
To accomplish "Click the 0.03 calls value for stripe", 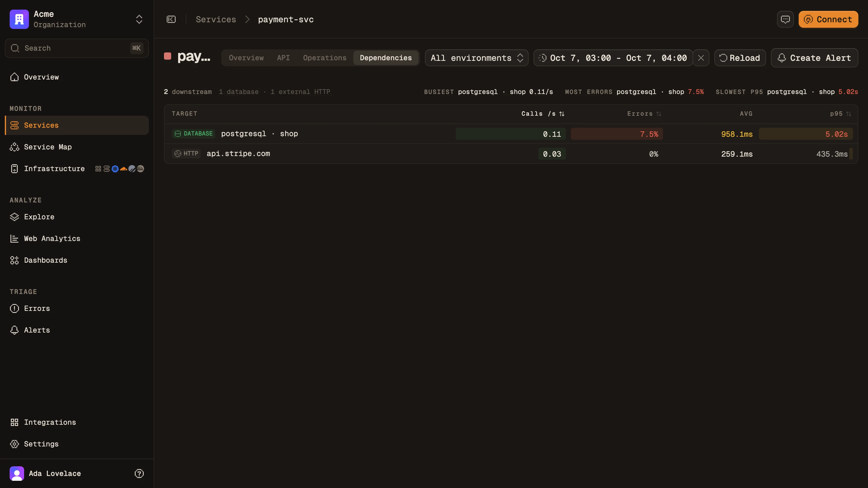I will click(552, 154).
